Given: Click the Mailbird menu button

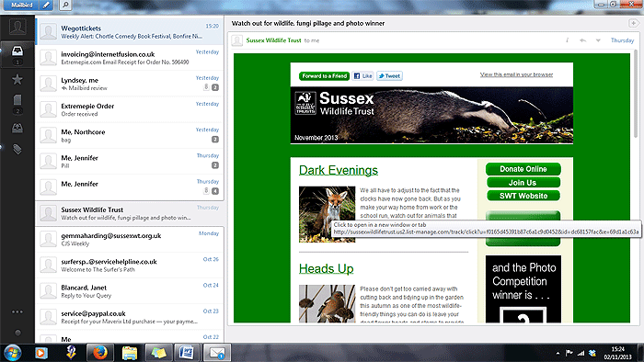Looking at the screenshot, I should 21,5.
